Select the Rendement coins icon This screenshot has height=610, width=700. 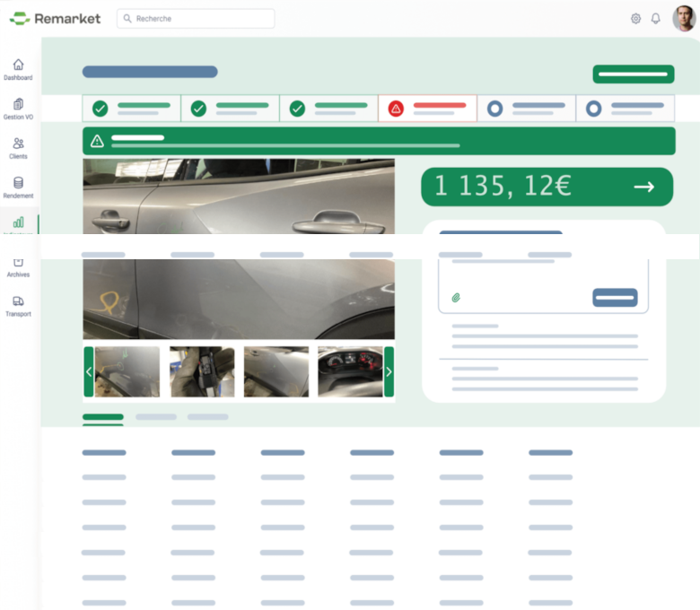coord(18,183)
